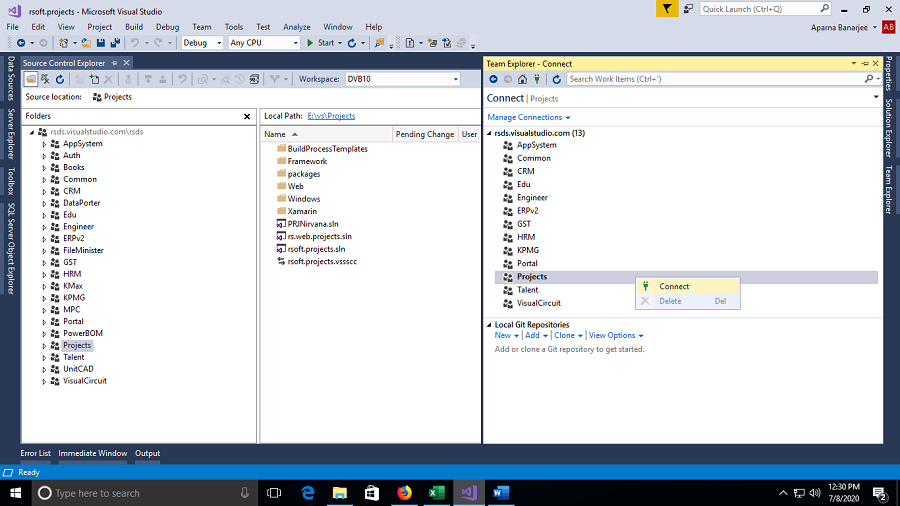Click the Pending Change column header
900x506 pixels.
click(x=425, y=134)
